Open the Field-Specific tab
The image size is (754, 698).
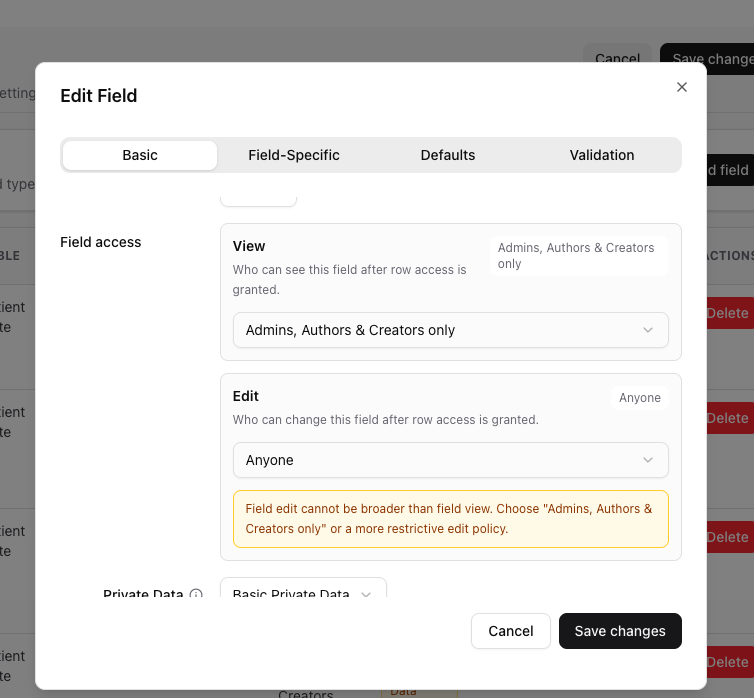(294, 155)
